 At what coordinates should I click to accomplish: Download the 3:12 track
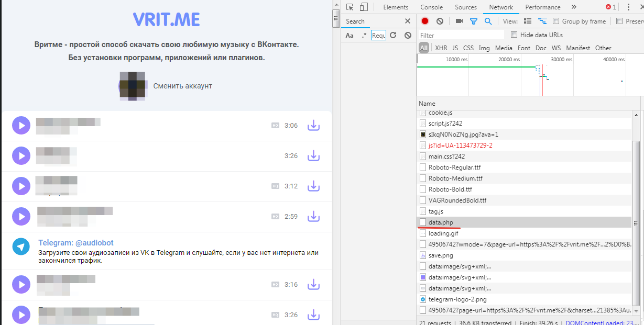coord(313,186)
